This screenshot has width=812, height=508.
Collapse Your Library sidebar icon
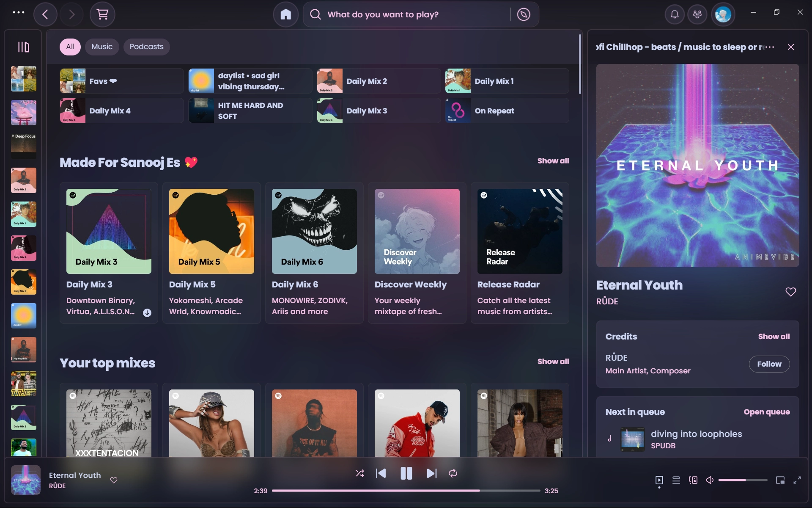point(23,47)
